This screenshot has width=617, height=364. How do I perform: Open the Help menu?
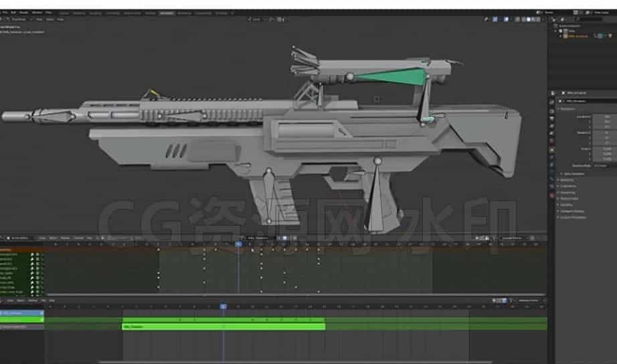(49, 13)
